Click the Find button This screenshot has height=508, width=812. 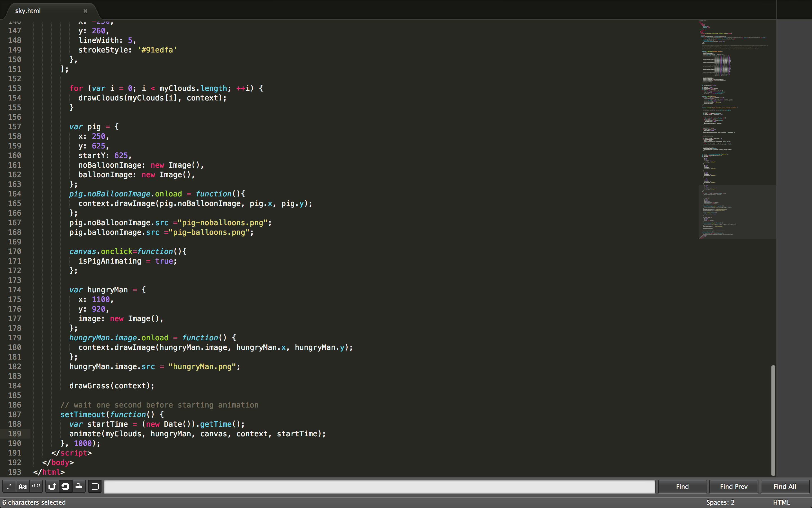[x=682, y=486]
